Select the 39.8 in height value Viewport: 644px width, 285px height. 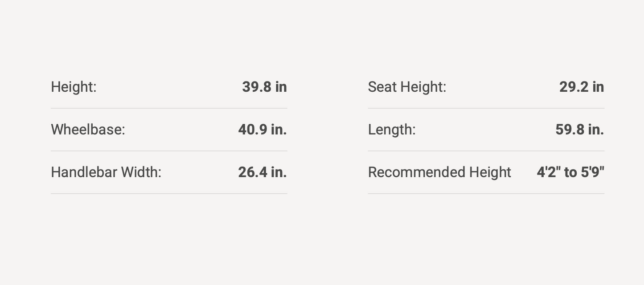264,87
